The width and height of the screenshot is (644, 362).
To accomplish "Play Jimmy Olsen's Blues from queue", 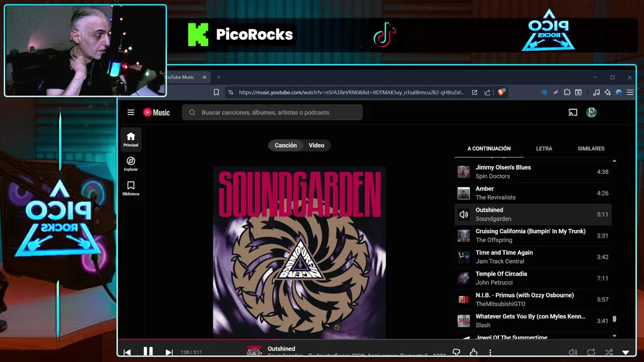I will click(533, 172).
